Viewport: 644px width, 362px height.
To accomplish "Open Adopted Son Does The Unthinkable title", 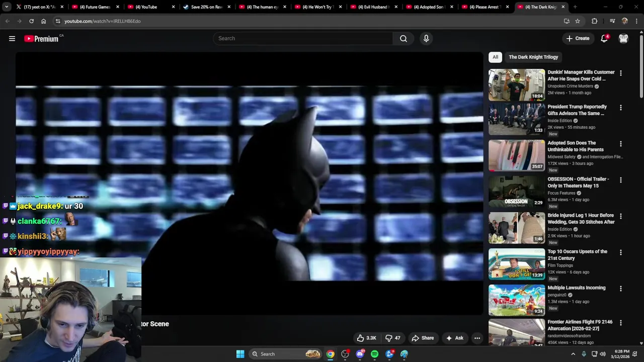I will [576, 146].
